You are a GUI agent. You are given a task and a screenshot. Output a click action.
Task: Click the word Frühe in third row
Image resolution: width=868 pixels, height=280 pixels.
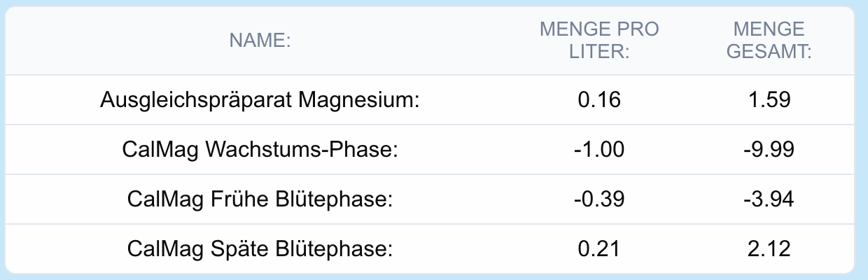pyautogui.click(x=230, y=199)
